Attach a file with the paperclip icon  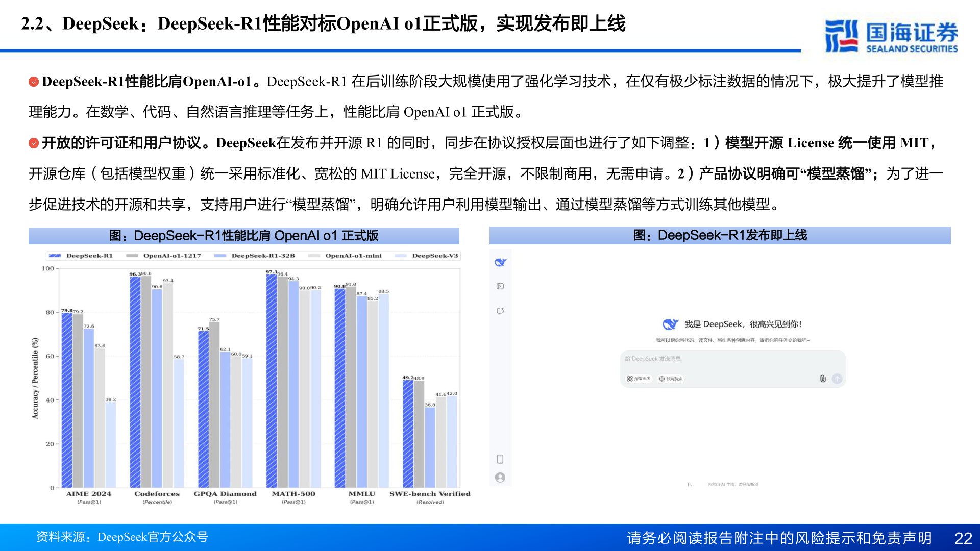tap(823, 379)
